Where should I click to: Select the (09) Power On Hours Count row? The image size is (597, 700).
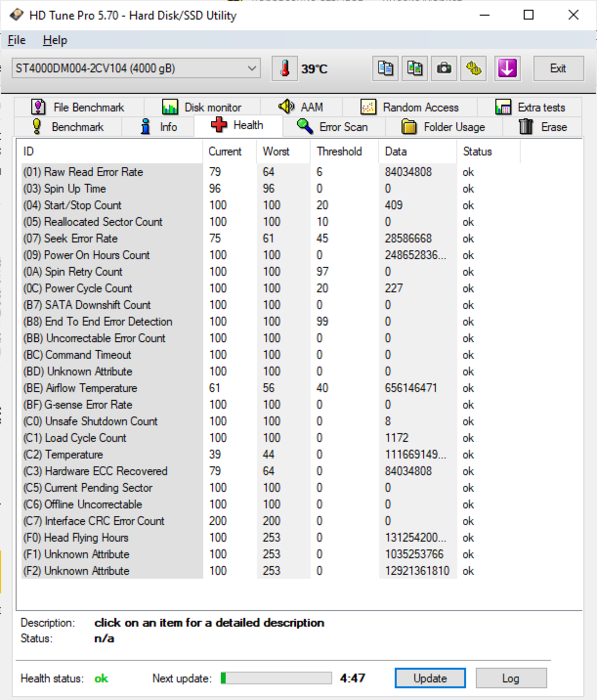271,255
